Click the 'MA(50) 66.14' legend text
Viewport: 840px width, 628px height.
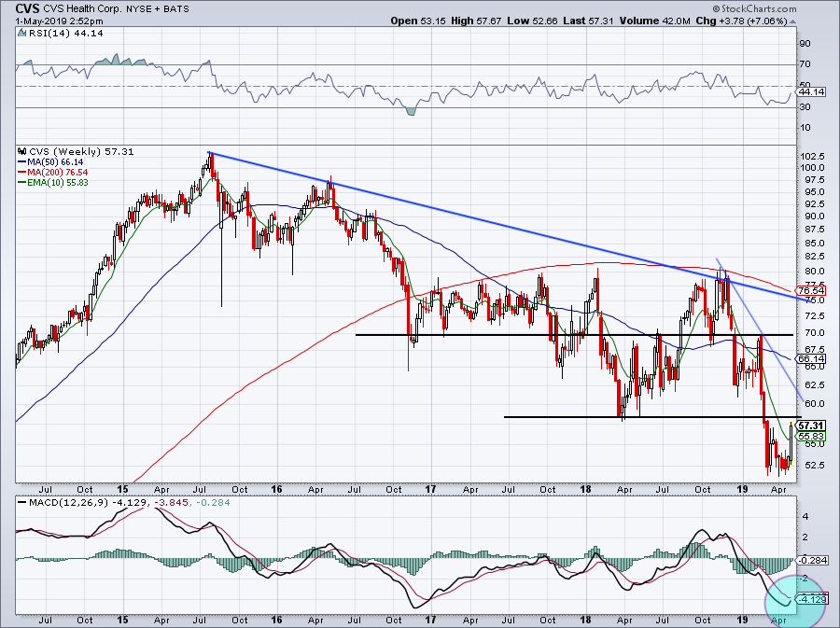click(x=55, y=162)
